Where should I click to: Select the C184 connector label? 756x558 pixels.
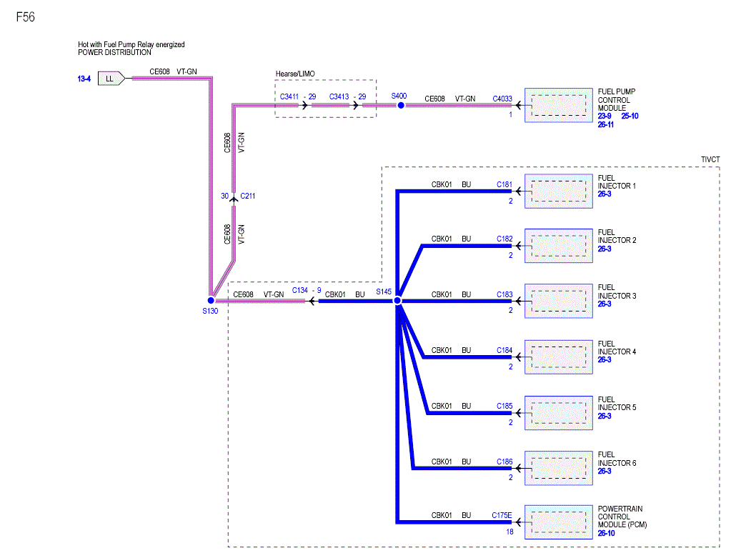(504, 350)
